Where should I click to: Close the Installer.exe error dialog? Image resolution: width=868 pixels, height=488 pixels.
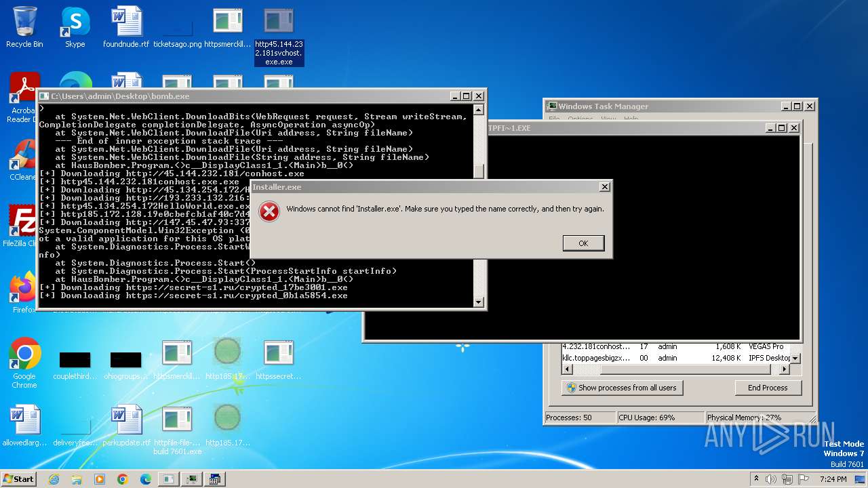tap(604, 187)
